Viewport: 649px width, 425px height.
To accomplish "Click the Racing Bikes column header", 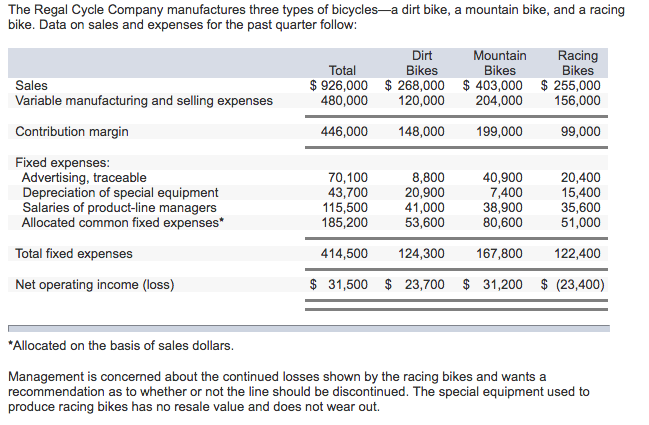I will pos(577,63).
